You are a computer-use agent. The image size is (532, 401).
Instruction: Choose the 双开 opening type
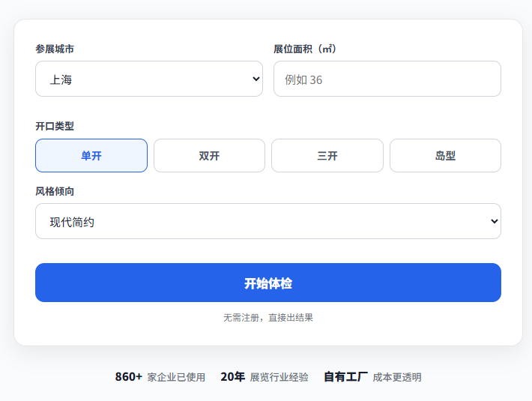pyautogui.click(x=209, y=156)
